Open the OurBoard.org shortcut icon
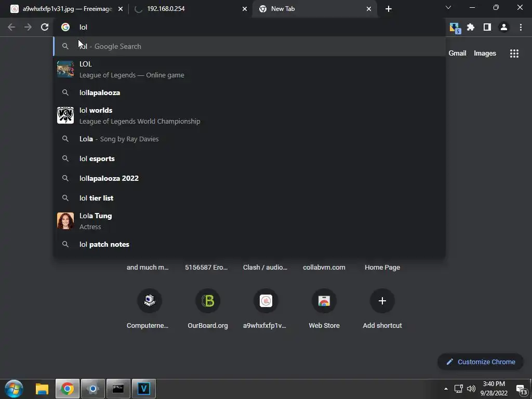The width and height of the screenshot is (532, 399). click(208, 301)
